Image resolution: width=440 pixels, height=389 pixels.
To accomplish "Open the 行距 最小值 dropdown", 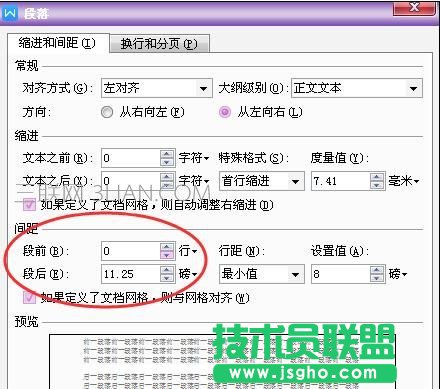I will point(262,274).
